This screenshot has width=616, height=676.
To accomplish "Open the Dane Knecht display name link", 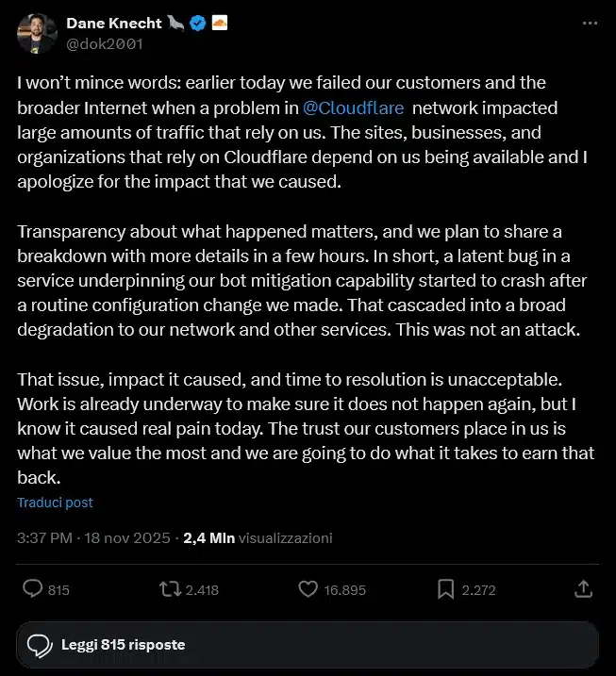I will (x=114, y=24).
